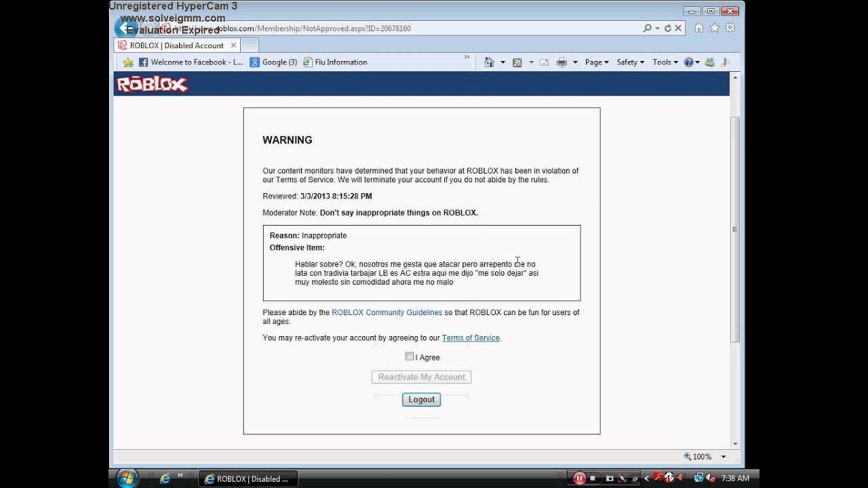Open Home via the top-right house icon

pos(698,28)
